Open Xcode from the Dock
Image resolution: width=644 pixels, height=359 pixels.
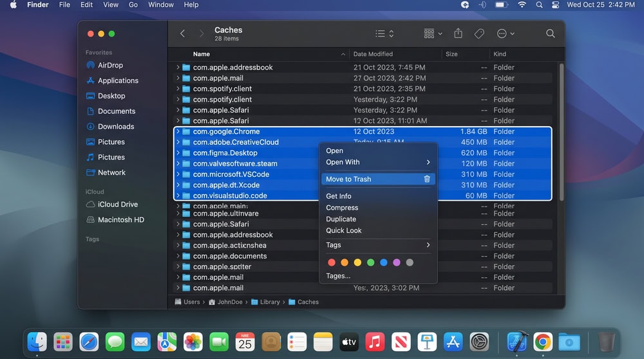[516, 342]
